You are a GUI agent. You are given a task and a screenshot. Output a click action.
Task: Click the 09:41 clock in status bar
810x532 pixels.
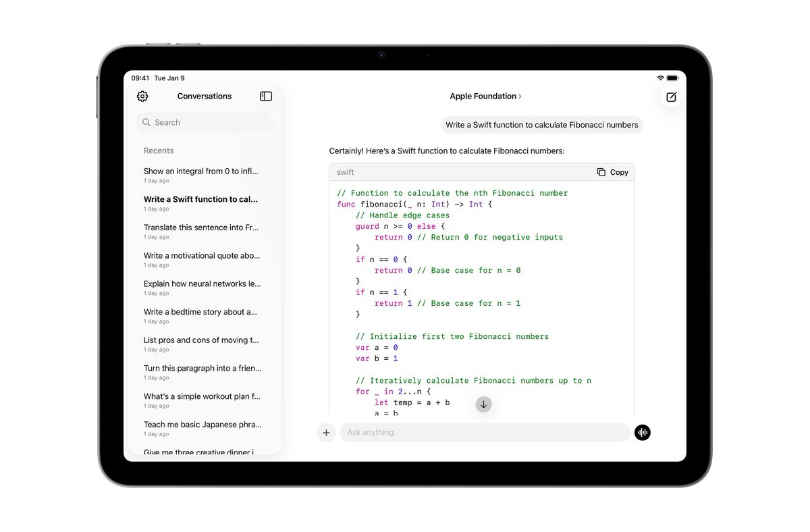pos(140,78)
